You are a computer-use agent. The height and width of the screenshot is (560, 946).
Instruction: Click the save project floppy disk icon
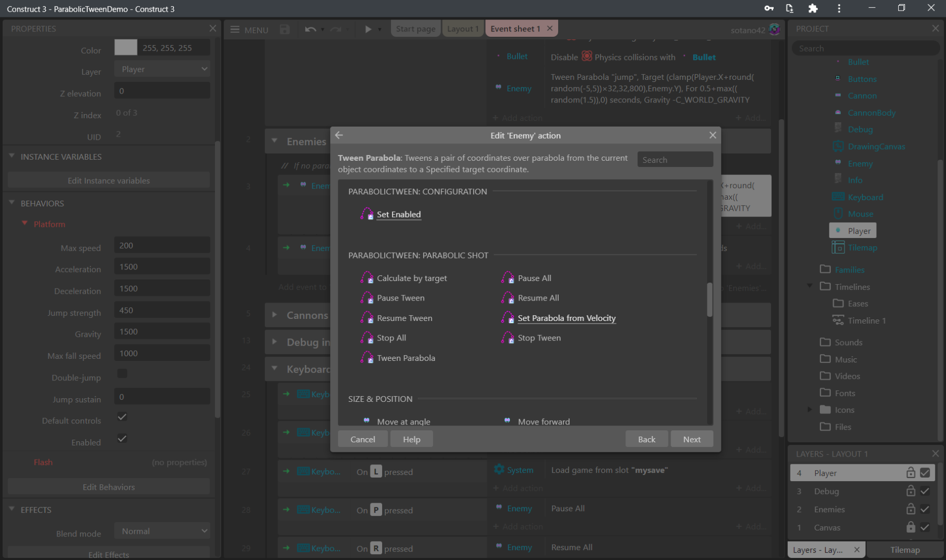click(284, 29)
